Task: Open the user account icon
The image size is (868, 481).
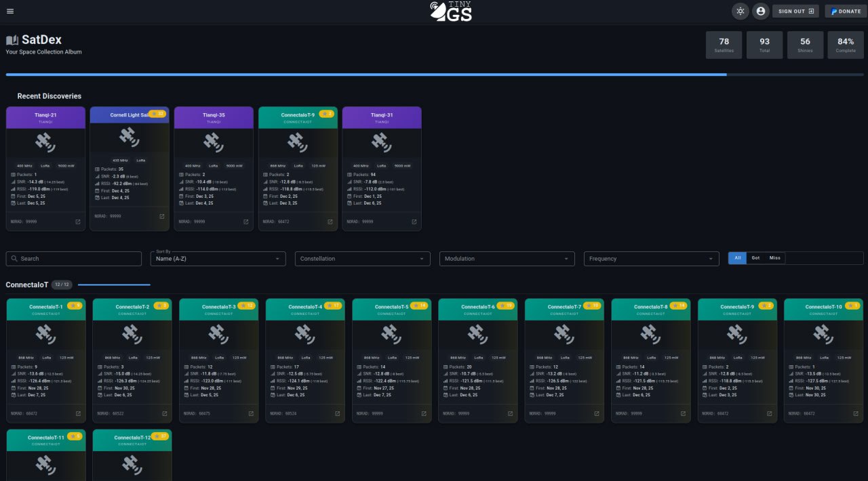Action: coord(760,11)
